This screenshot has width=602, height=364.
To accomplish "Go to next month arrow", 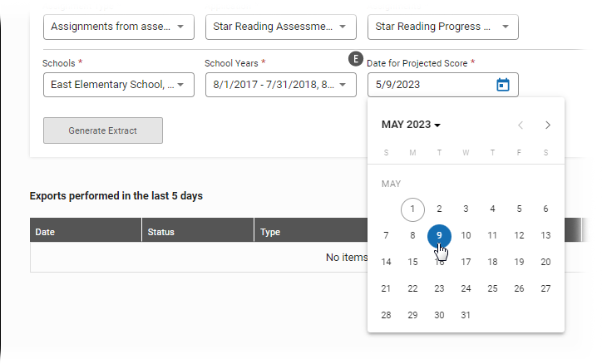I will (547, 125).
